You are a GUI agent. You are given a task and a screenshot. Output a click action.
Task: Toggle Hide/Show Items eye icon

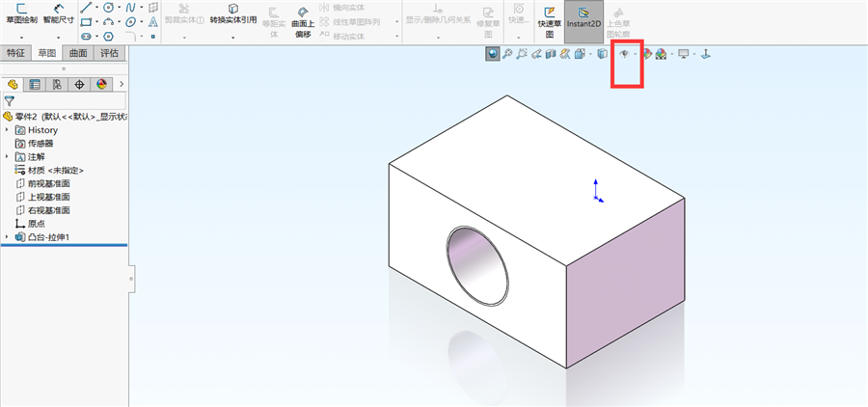[624, 54]
